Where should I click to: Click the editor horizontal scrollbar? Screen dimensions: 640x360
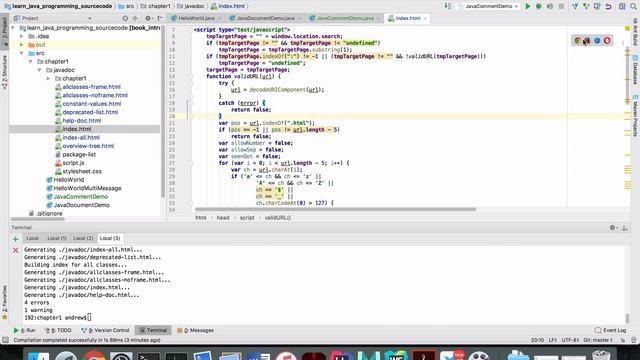click(336, 209)
